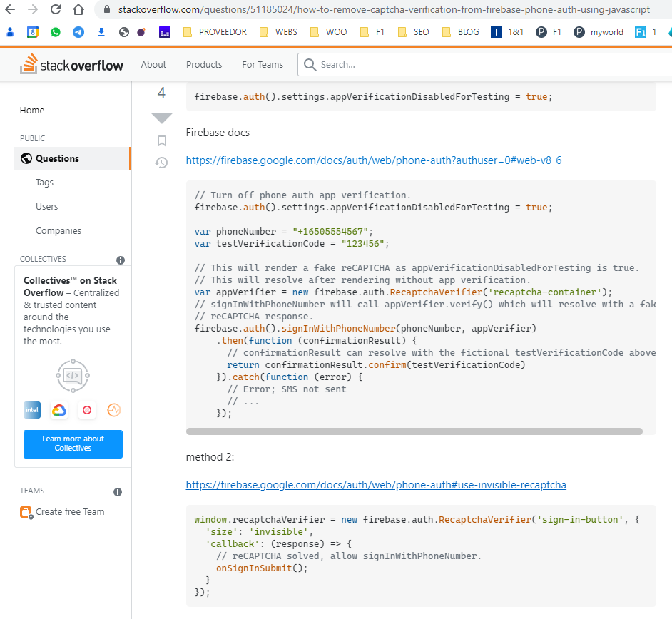The width and height of the screenshot is (672, 619).
Task: Click Learn more about Collectives button
Action: click(x=73, y=444)
